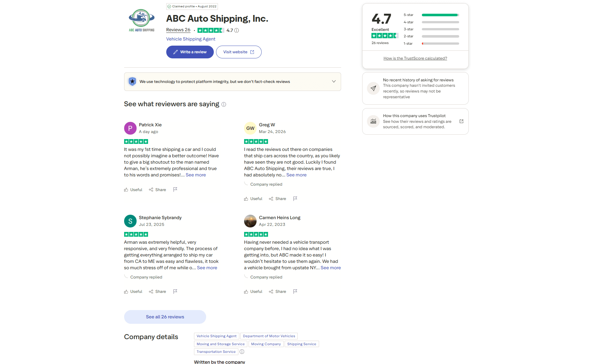
Task: Flag Carmen Heins Long's review
Action: 295,291
